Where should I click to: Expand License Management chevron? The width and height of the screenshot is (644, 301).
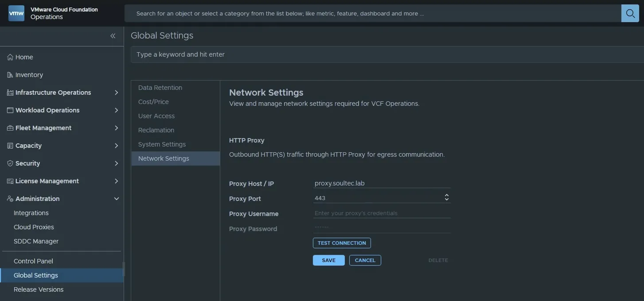pyautogui.click(x=116, y=181)
